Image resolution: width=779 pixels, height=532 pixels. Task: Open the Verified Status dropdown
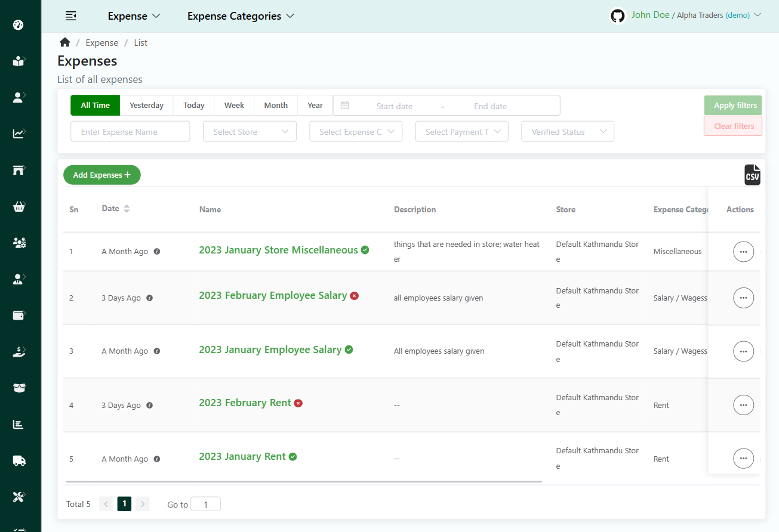pos(568,132)
